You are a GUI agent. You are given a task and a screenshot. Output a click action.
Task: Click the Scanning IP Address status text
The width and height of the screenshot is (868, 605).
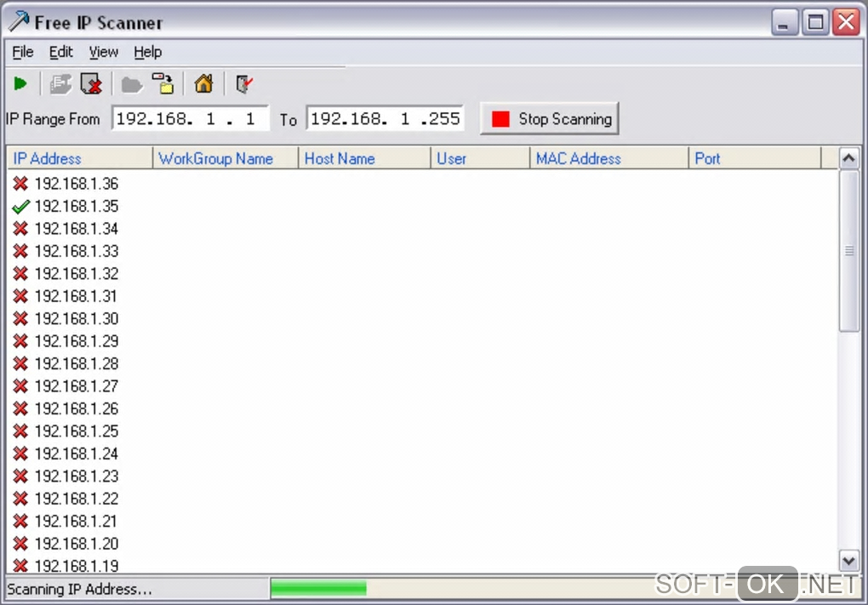(x=79, y=589)
